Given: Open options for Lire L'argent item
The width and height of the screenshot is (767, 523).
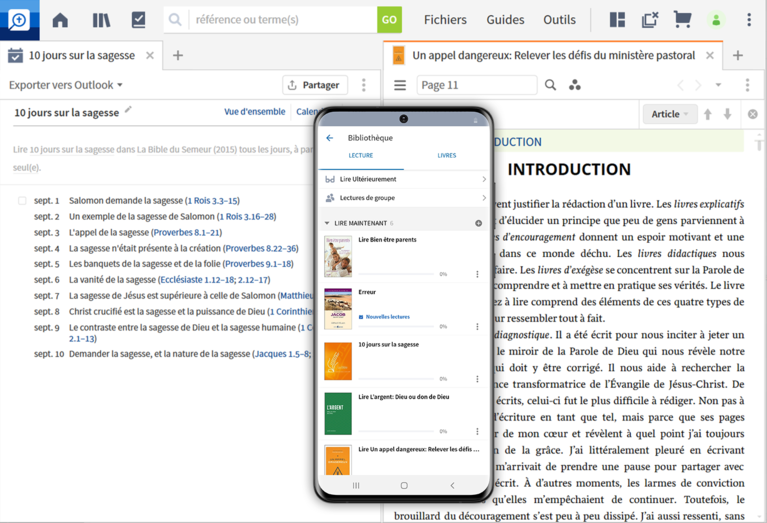Looking at the screenshot, I should click(x=477, y=431).
